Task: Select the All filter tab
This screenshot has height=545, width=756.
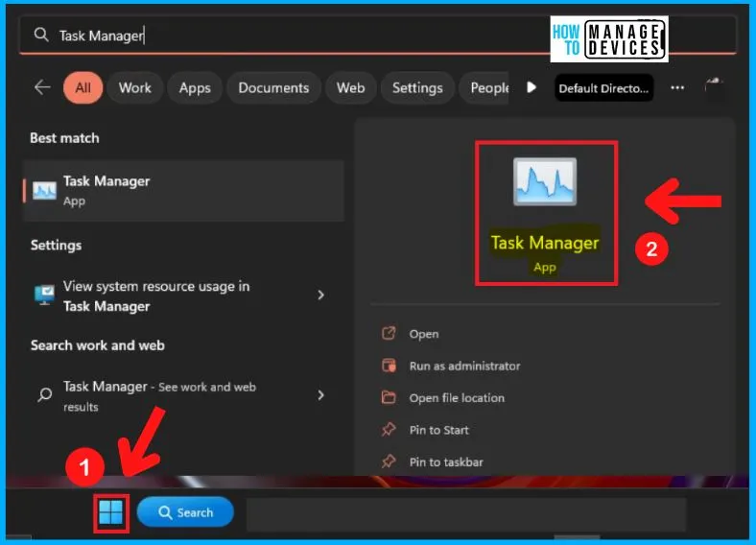Action: [x=83, y=87]
